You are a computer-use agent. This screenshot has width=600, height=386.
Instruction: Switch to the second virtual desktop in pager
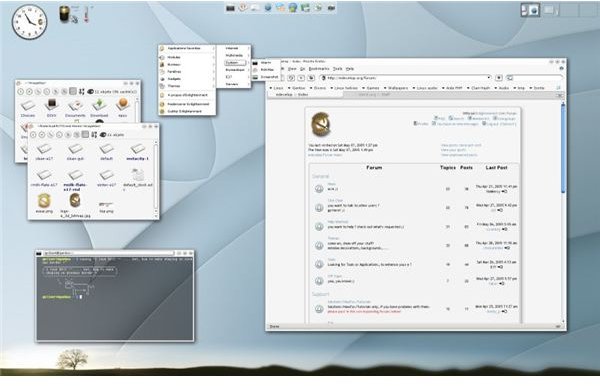tap(550, 10)
